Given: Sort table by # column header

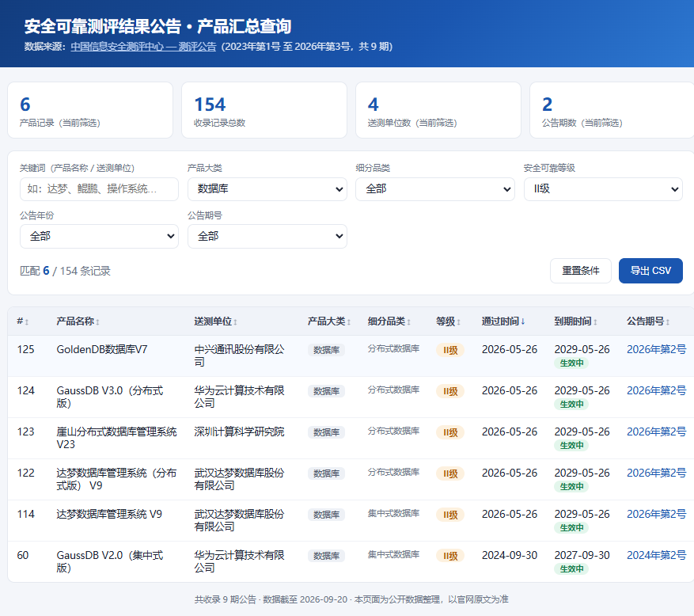Looking at the screenshot, I should click(23, 321).
